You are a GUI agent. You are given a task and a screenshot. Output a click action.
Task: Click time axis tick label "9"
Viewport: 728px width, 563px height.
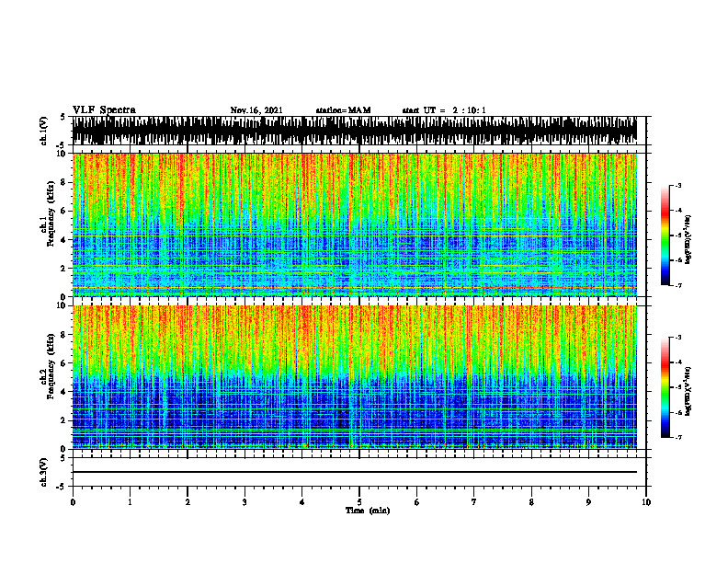tap(588, 502)
